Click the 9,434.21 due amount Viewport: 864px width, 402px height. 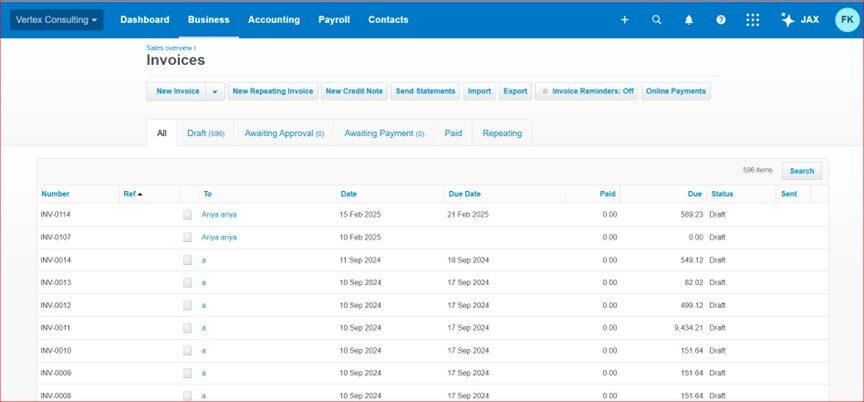click(689, 328)
